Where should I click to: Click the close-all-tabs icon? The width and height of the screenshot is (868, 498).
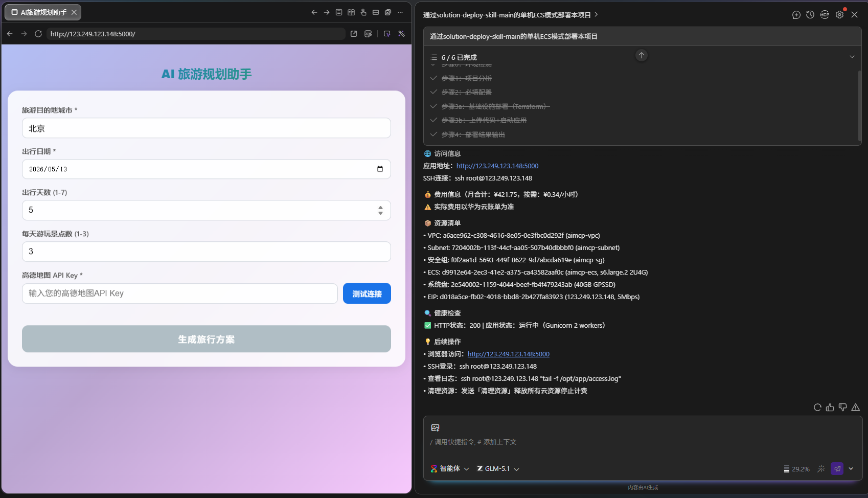[x=388, y=12]
